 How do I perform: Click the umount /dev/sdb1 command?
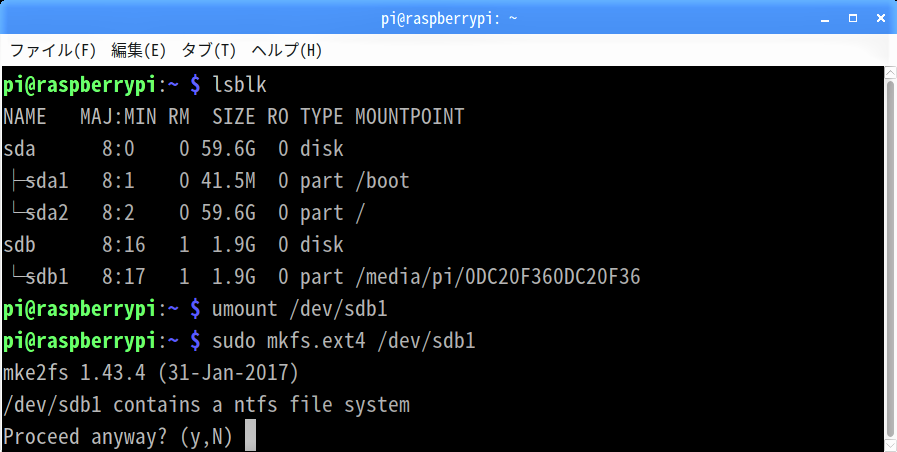pyautogui.click(x=300, y=310)
